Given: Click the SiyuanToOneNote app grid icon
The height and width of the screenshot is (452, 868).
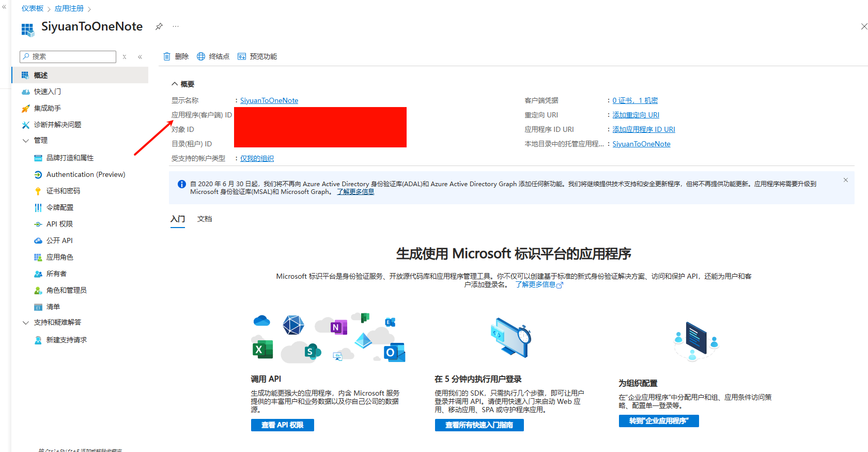Looking at the screenshot, I should [27, 29].
